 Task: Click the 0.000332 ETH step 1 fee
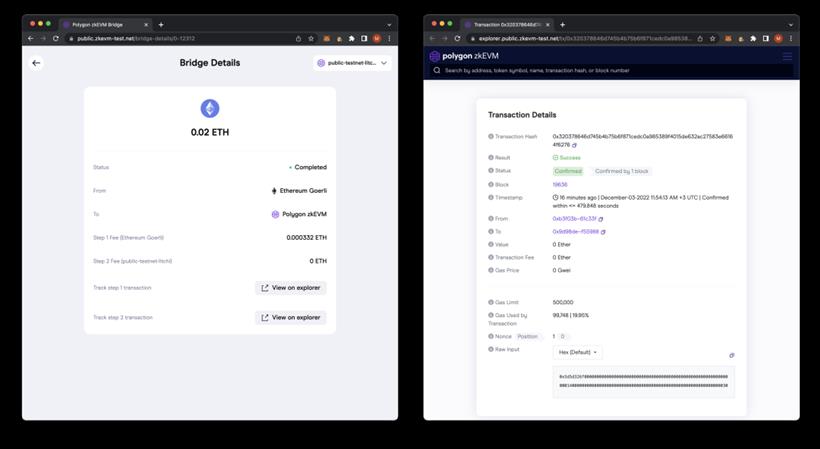(x=306, y=238)
